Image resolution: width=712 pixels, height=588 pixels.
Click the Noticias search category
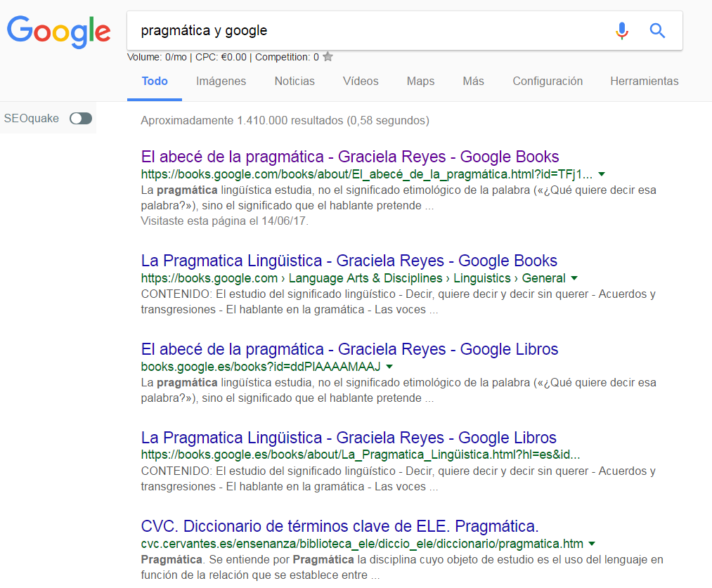tap(294, 81)
